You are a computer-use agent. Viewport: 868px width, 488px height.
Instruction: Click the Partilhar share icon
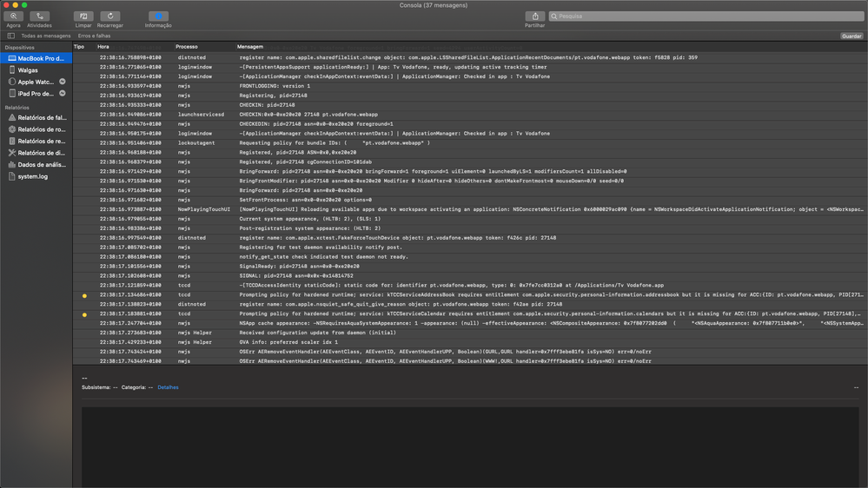pos(534,16)
